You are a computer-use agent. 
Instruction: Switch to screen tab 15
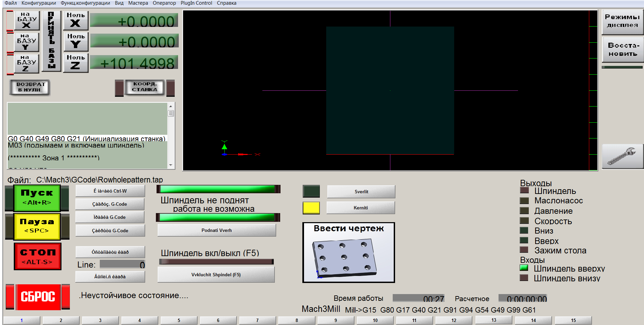click(x=573, y=320)
